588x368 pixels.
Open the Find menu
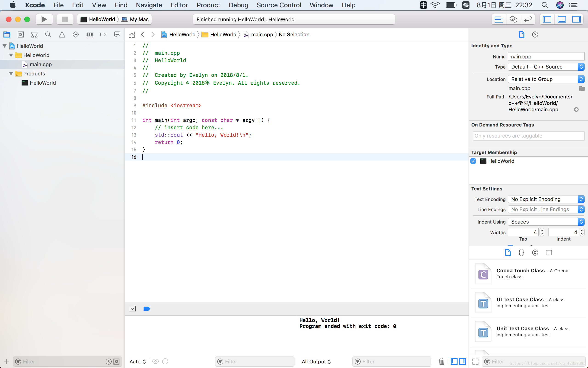click(121, 5)
